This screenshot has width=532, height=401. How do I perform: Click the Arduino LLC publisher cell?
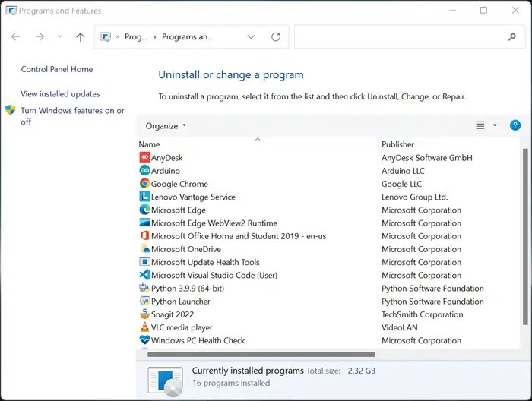(x=403, y=171)
